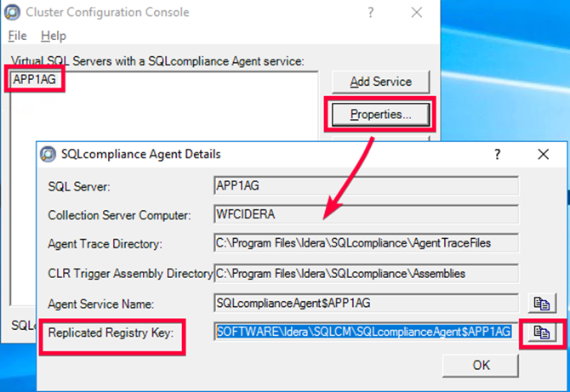Click the Collection Server Computer field
This screenshot has height=392, width=570.
[366, 213]
